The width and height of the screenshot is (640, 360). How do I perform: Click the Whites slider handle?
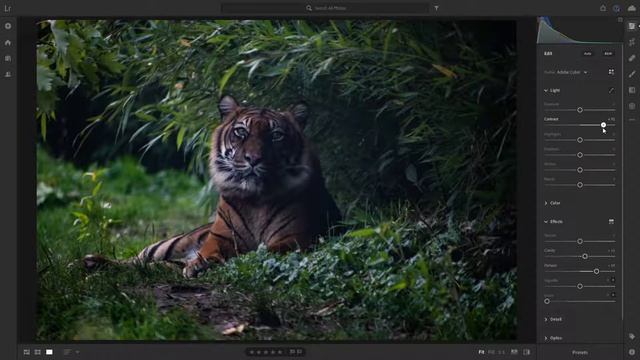point(580,170)
